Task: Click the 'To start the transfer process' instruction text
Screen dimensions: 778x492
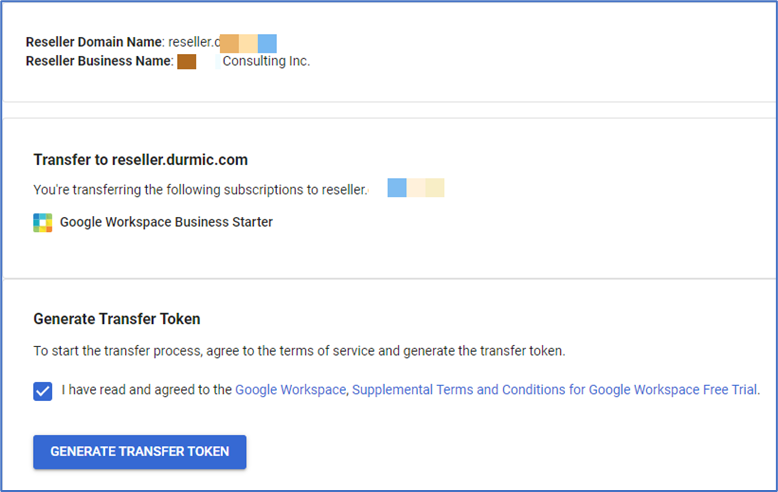Action: (x=299, y=351)
